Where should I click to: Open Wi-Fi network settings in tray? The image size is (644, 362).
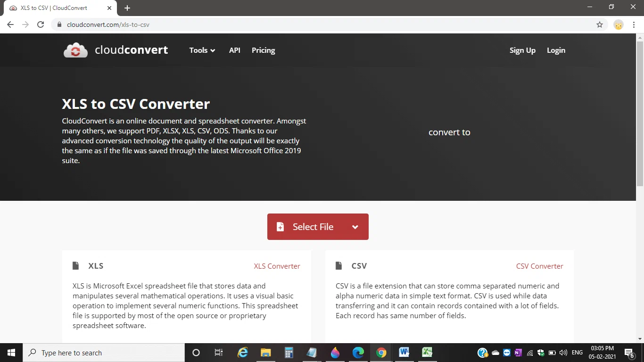530,353
